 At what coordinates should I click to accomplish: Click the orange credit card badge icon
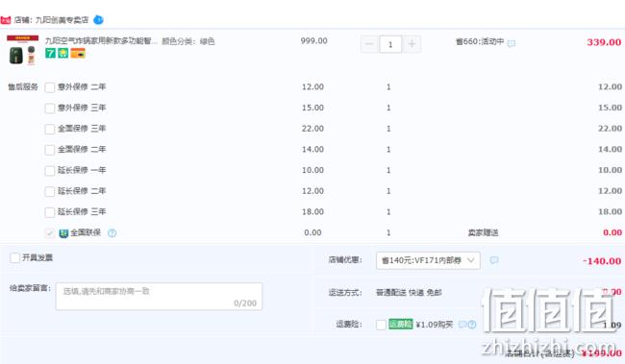pos(78,53)
